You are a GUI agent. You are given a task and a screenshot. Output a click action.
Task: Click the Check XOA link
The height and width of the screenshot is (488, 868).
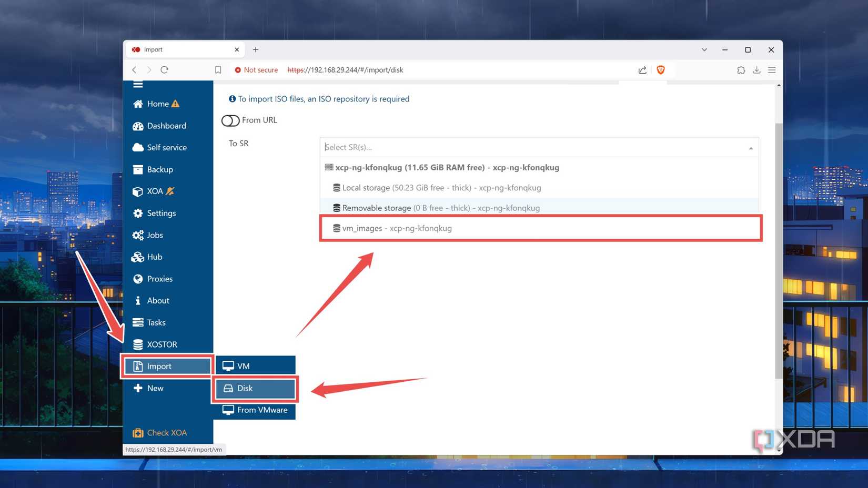(x=160, y=433)
